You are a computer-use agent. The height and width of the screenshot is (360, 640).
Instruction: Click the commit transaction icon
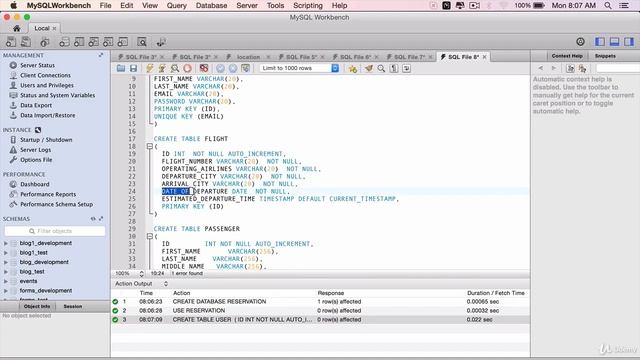pos(220,68)
